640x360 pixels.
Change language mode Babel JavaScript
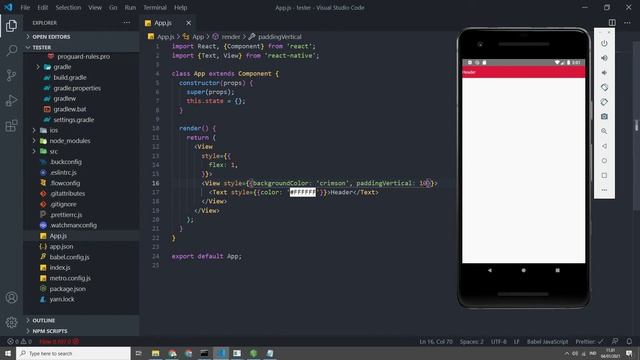[x=547, y=341]
